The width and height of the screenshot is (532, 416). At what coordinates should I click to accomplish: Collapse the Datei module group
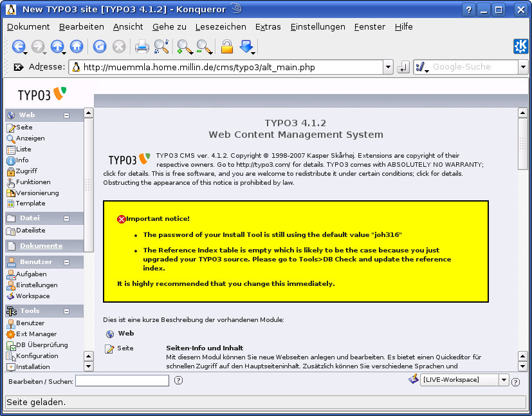click(x=66, y=219)
